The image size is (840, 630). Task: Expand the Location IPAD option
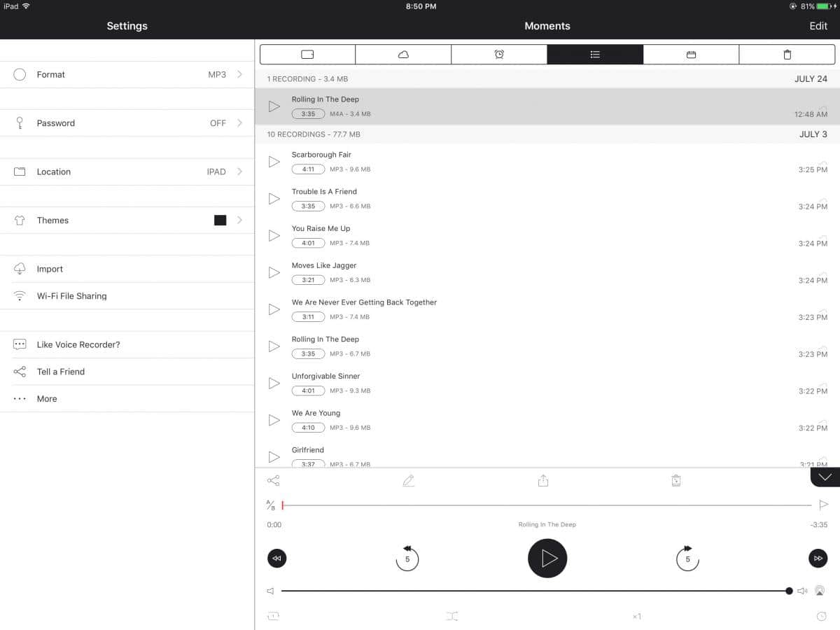click(x=127, y=171)
